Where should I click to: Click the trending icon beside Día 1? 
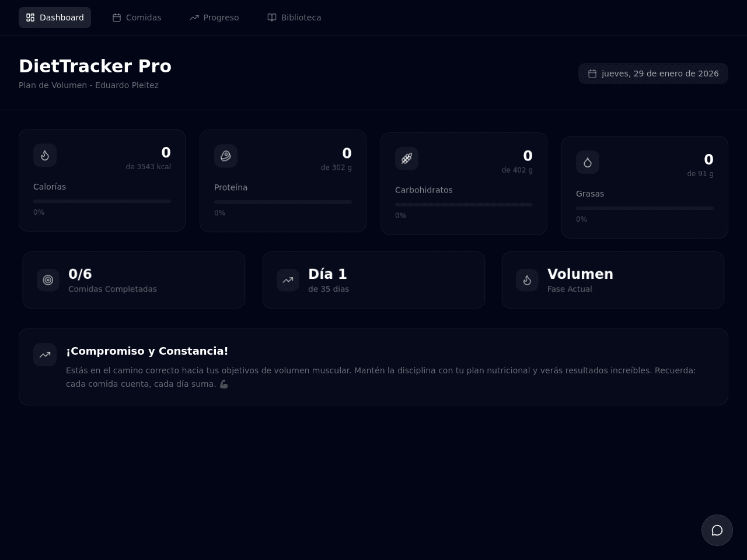pyautogui.click(x=288, y=280)
